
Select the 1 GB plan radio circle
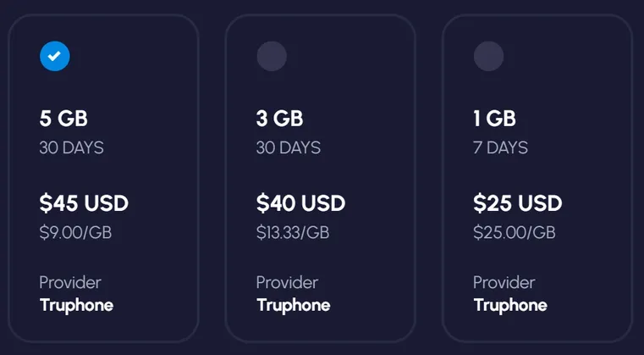click(x=488, y=56)
